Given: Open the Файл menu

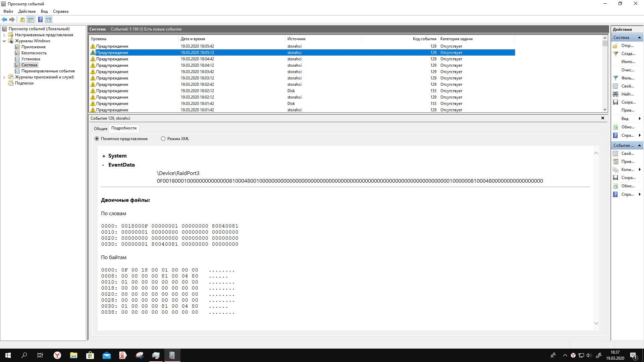Looking at the screenshot, I should pyautogui.click(x=8, y=11).
